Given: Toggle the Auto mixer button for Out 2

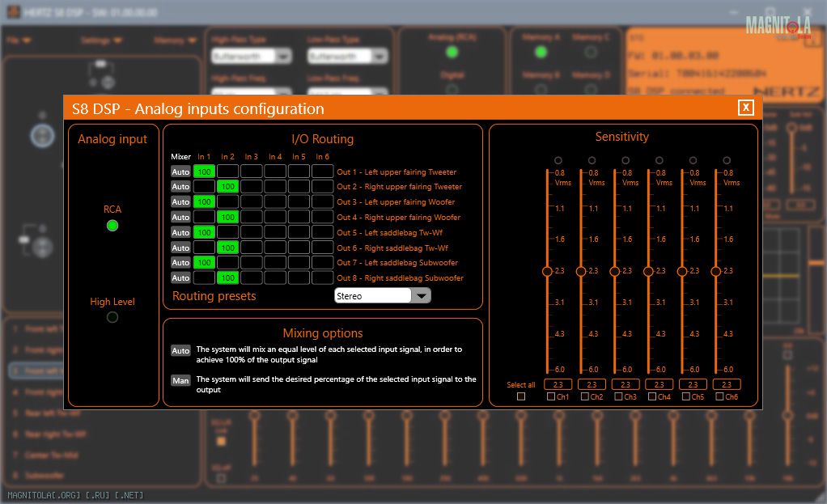Looking at the screenshot, I should tap(180, 187).
